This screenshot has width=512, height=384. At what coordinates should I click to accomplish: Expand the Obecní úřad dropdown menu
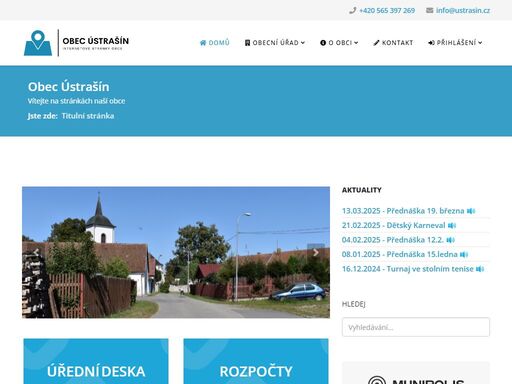point(275,43)
